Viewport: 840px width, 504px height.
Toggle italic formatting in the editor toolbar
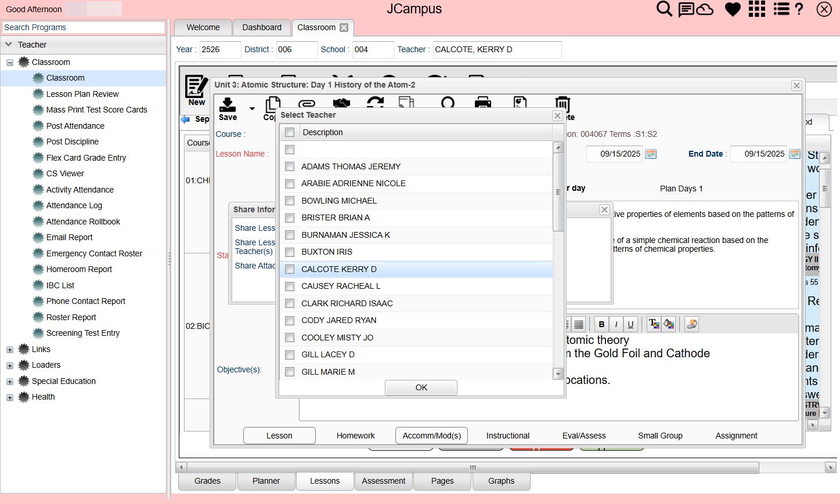(616, 324)
